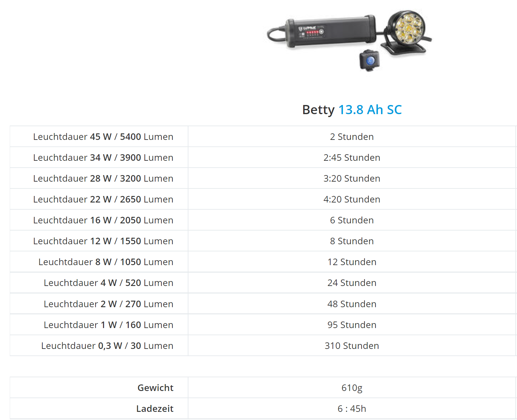Select the 48 Stunden runtime value
Image resolution: width=517 pixels, height=420 pixels.
tap(352, 304)
